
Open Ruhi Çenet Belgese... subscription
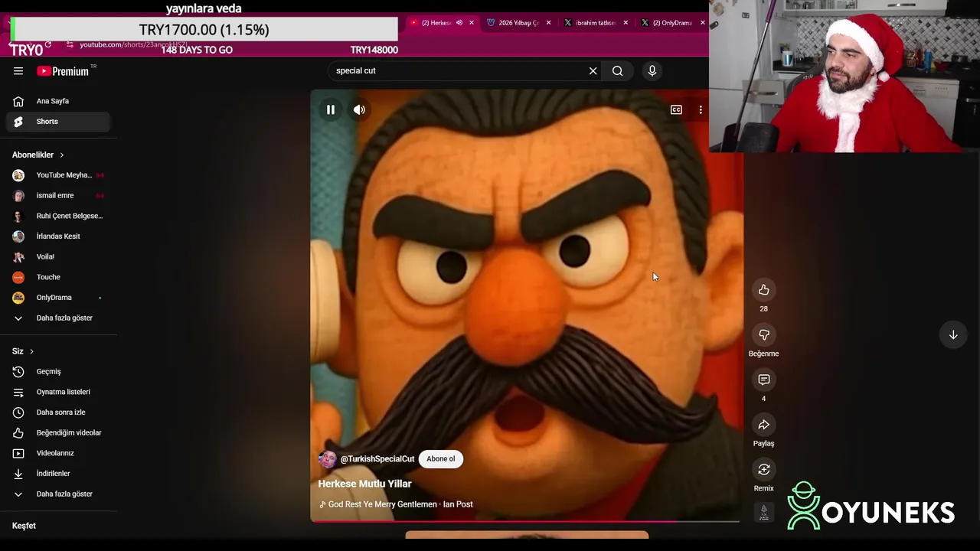(x=58, y=216)
